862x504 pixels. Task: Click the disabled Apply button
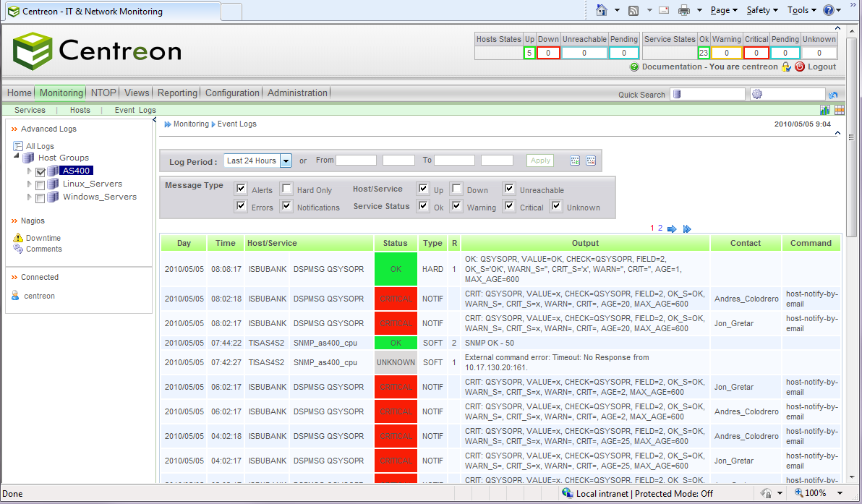(x=539, y=160)
